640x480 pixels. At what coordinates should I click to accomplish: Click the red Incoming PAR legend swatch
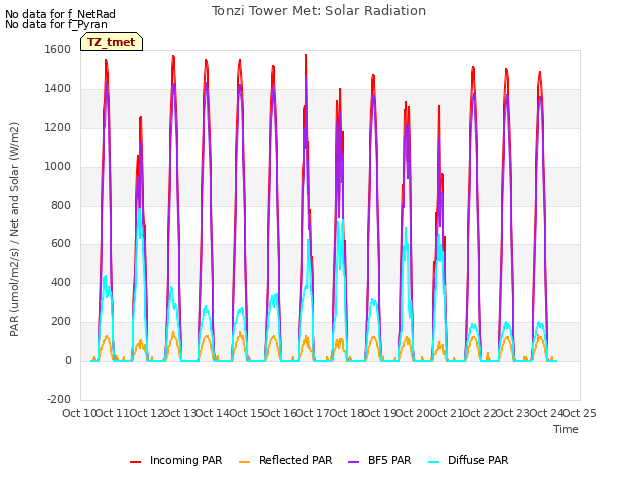(136, 462)
